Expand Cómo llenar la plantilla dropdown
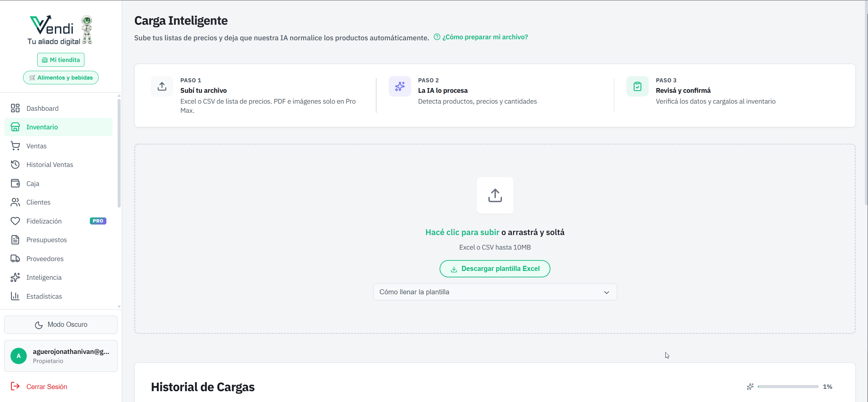The height and width of the screenshot is (402, 868). tap(495, 292)
